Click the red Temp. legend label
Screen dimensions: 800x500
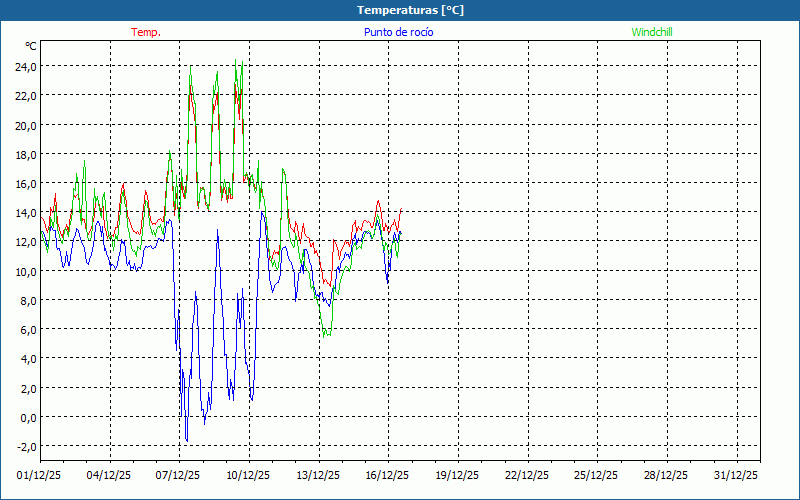(x=145, y=32)
